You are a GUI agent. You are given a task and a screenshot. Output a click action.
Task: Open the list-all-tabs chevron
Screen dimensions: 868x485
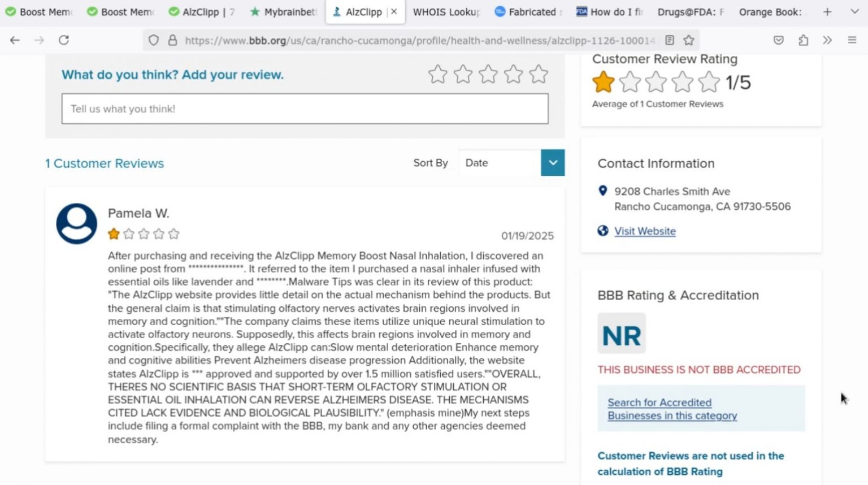click(x=854, y=11)
